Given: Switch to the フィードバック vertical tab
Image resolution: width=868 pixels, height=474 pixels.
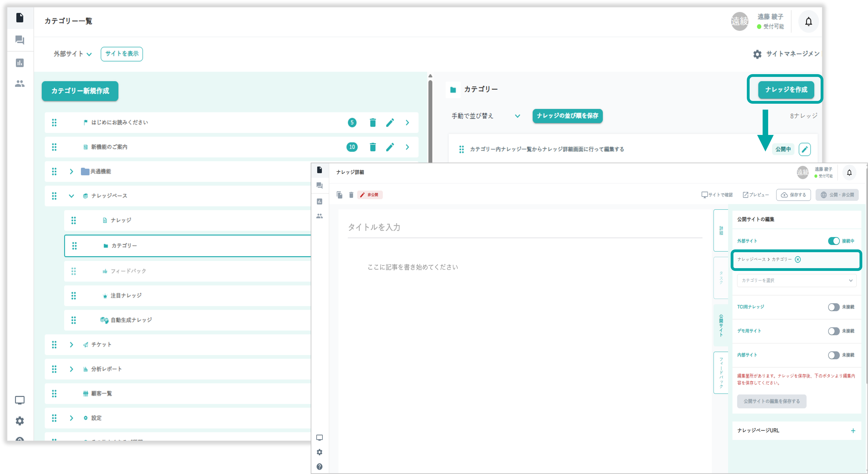Looking at the screenshot, I should 721,373.
